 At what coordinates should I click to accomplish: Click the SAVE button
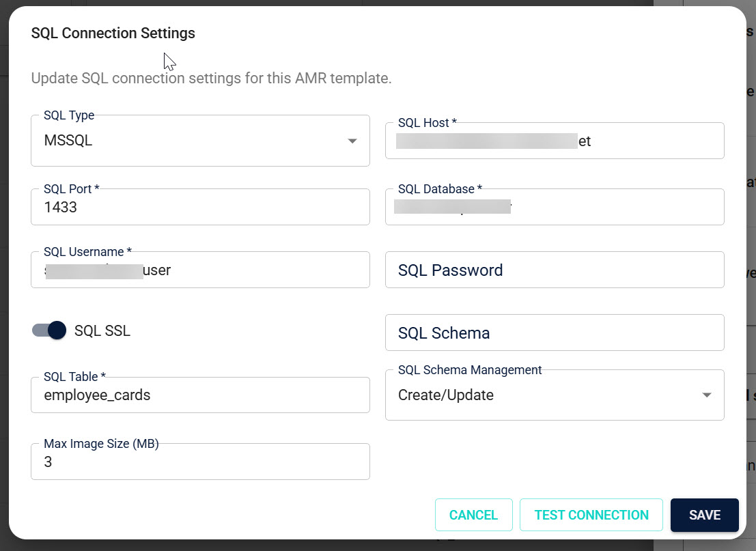[x=704, y=515]
